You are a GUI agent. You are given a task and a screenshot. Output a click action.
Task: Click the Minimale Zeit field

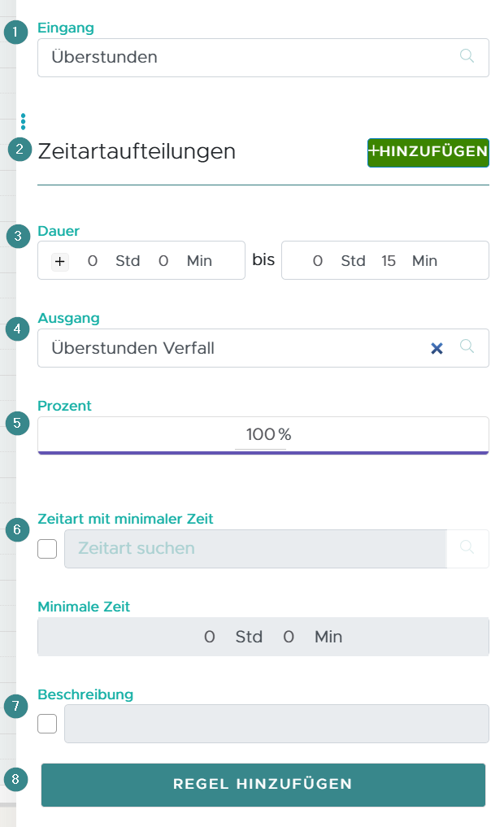click(263, 637)
